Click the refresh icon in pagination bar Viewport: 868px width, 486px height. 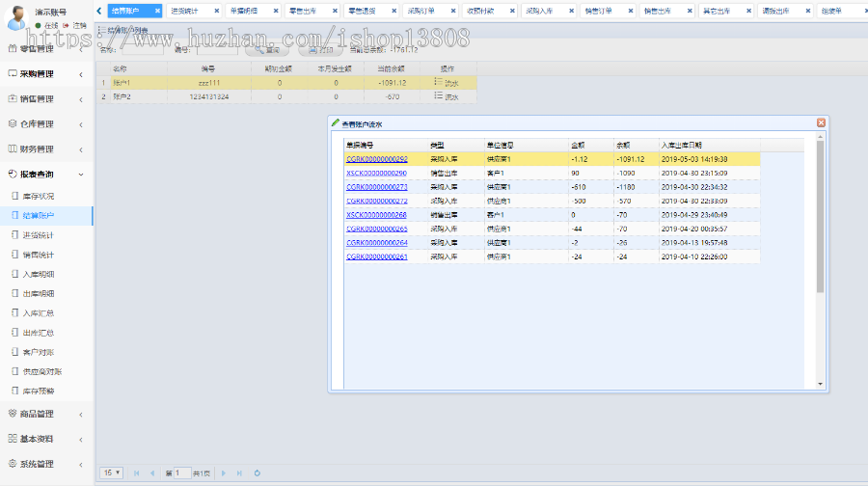[258, 472]
